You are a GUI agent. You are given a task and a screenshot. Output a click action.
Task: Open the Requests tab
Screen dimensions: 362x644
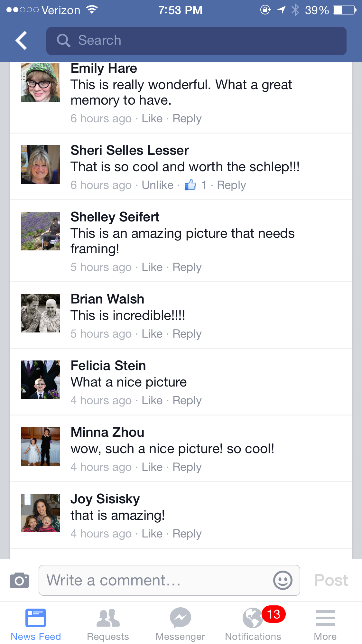(x=108, y=624)
